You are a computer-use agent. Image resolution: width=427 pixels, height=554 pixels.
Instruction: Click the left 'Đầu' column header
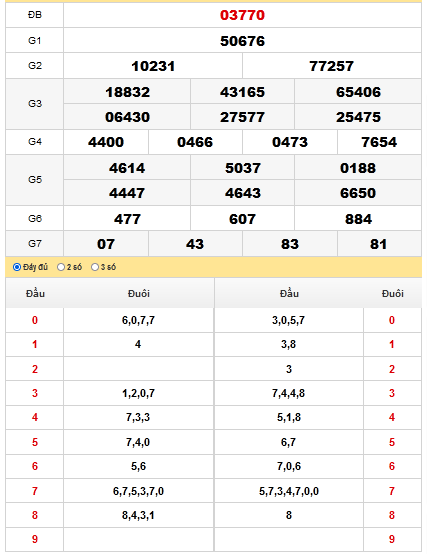(x=35, y=294)
